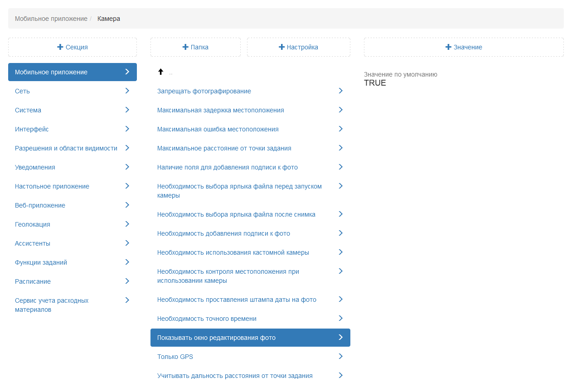The height and width of the screenshot is (392, 572).
Task: Open проставления штампа даты на фото
Action: (x=250, y=300)
